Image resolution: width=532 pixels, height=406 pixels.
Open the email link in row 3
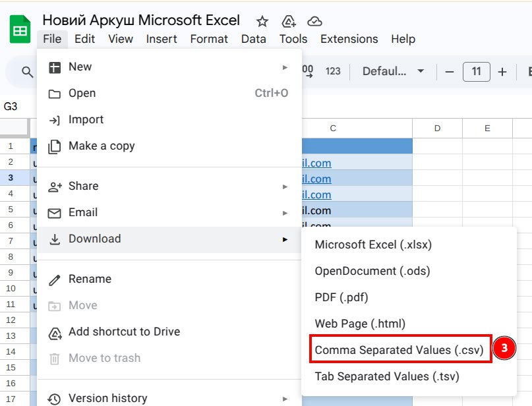(316, 179)
